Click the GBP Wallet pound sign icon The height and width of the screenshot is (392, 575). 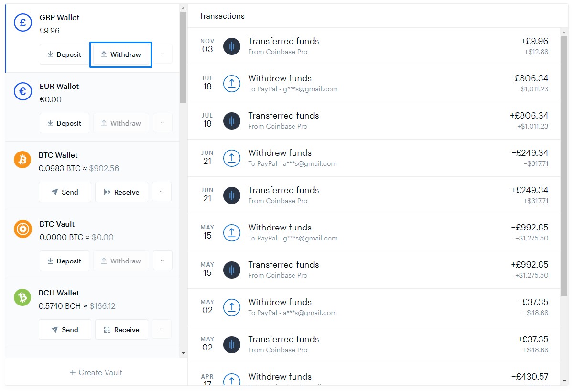point(23,22)
